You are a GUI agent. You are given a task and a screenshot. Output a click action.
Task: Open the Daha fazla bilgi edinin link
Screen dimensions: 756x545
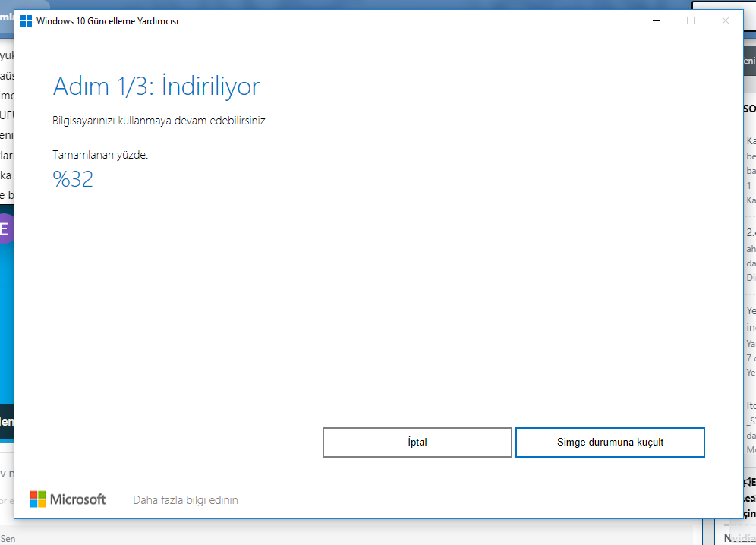tap(186, 500)
